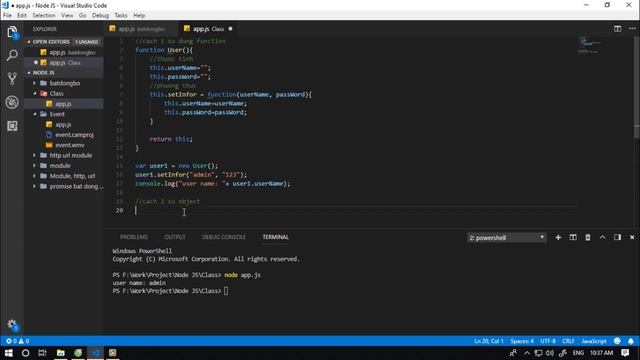
Task: Open the Manage gear icon
Action: 12,325
